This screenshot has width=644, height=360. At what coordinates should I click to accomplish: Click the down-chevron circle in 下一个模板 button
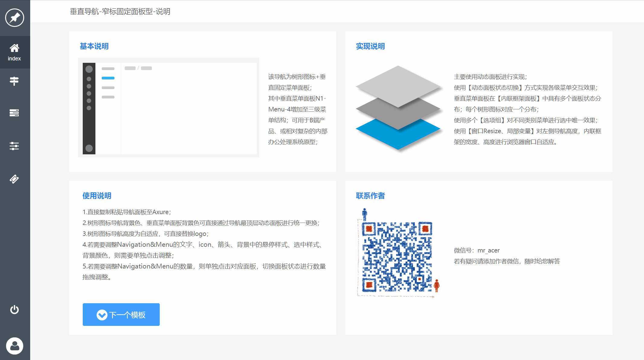102,315
